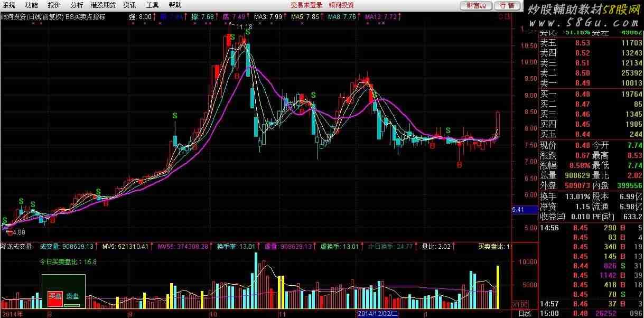Click the 十日换手: 24.77 value
The image size is (644, 318).
tap(391, 246)
